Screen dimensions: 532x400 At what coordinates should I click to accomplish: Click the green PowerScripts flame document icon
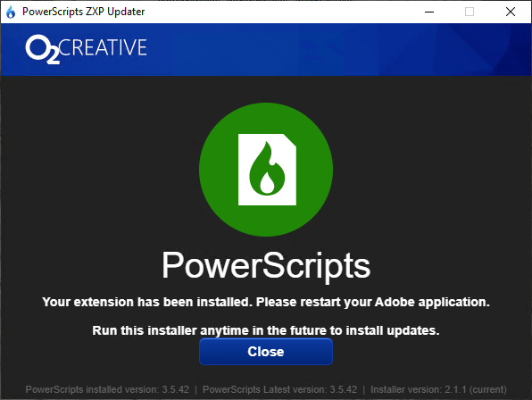(266, 170)
